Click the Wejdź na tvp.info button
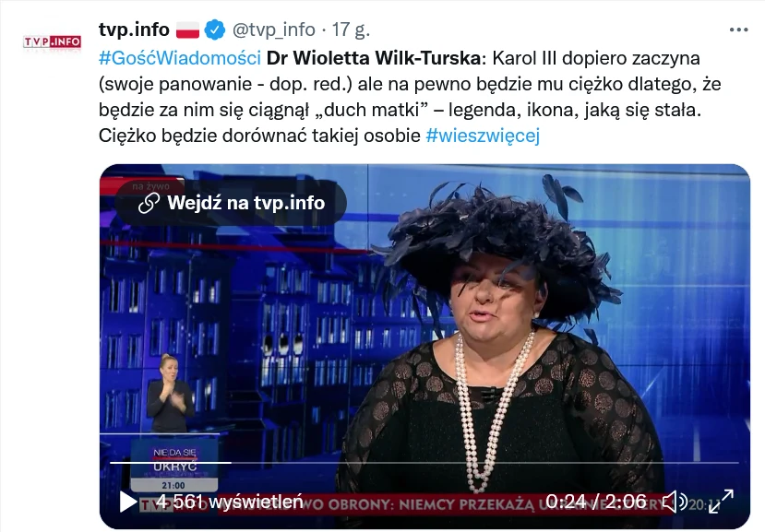 tap(231, 203)
